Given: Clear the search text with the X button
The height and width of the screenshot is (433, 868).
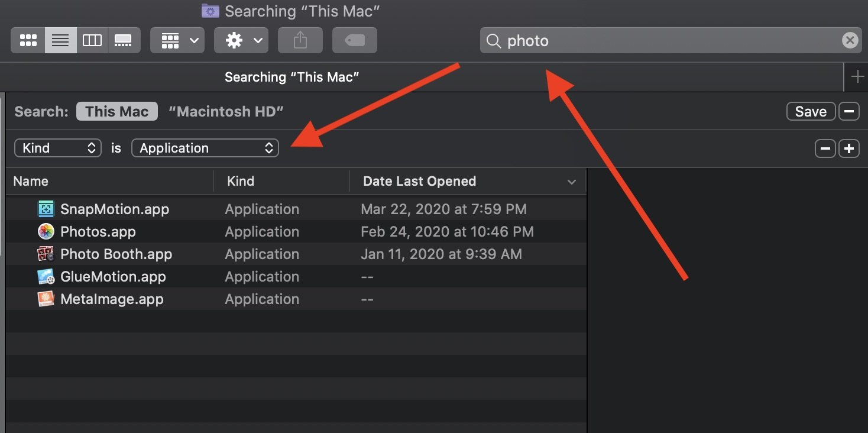Looking at the screenshot, I should pos(850,40).
